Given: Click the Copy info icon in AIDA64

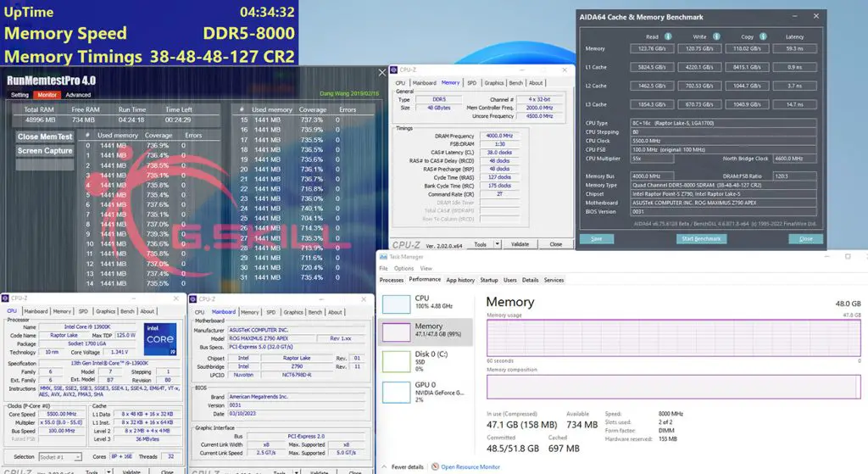Looking at the screenshot, I should 763,36.
